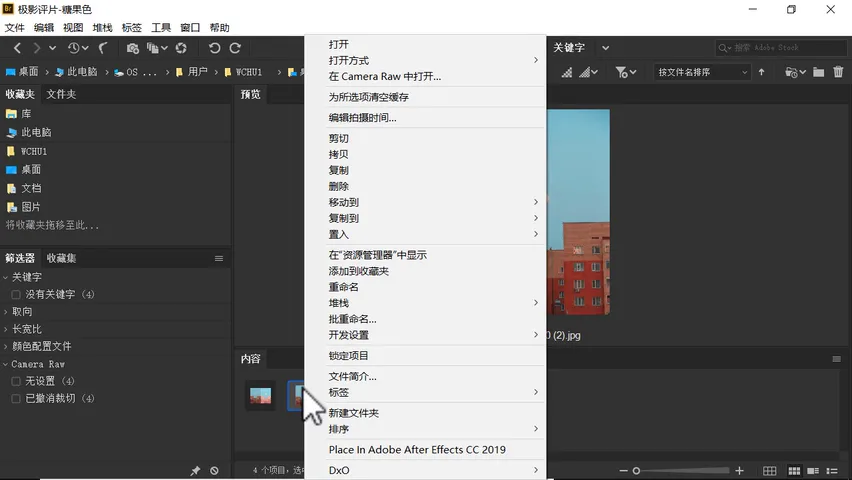Switch to the 文件夹 tab
Image resolution: width=852 pixels, height=480 pixels.
pos(61,94)
